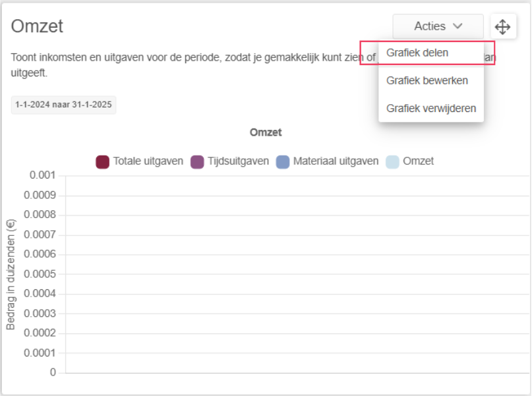Click the 0.0005 y-axis tick label

coord(40,274)
